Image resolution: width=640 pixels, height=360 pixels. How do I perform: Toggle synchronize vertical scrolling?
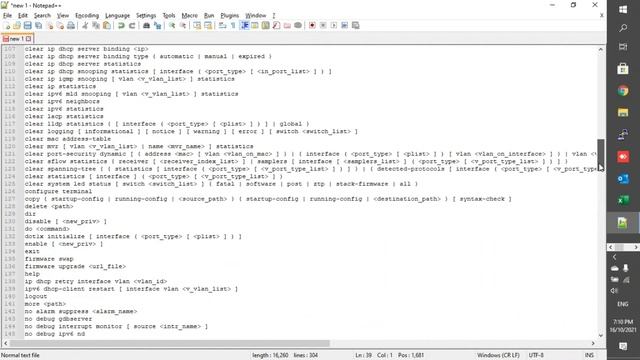point(197,25)
